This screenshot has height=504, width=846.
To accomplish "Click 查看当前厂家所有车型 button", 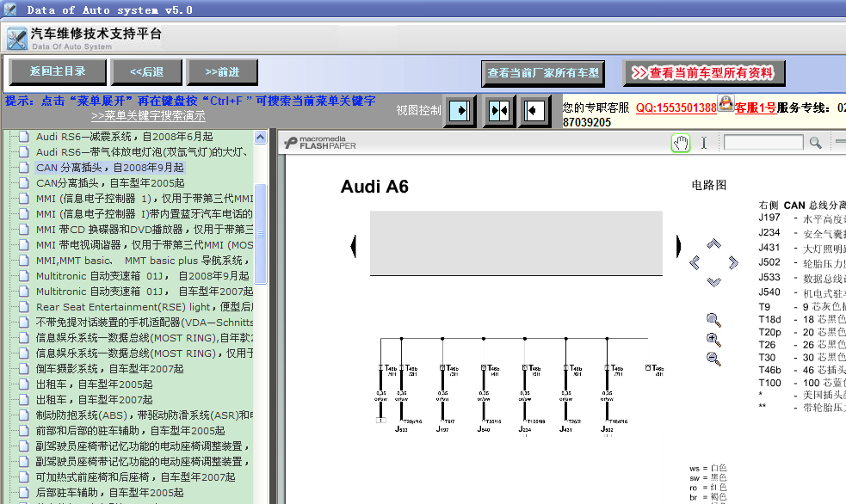I will 543,73.
